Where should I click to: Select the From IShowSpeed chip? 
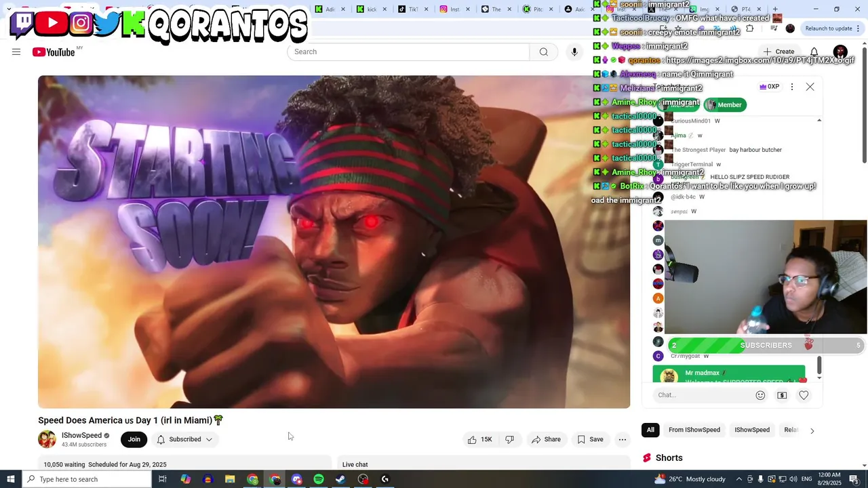tap(694, 430)
